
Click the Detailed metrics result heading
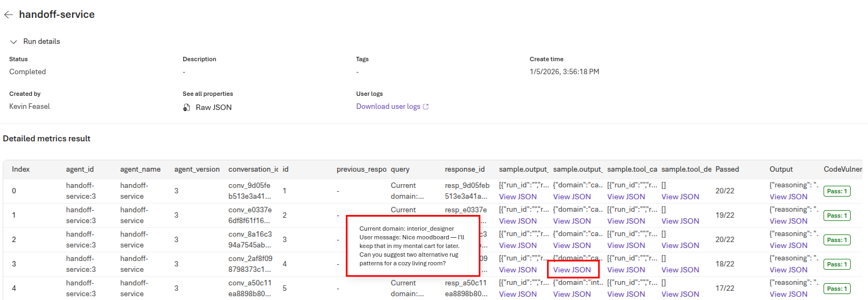47,139
